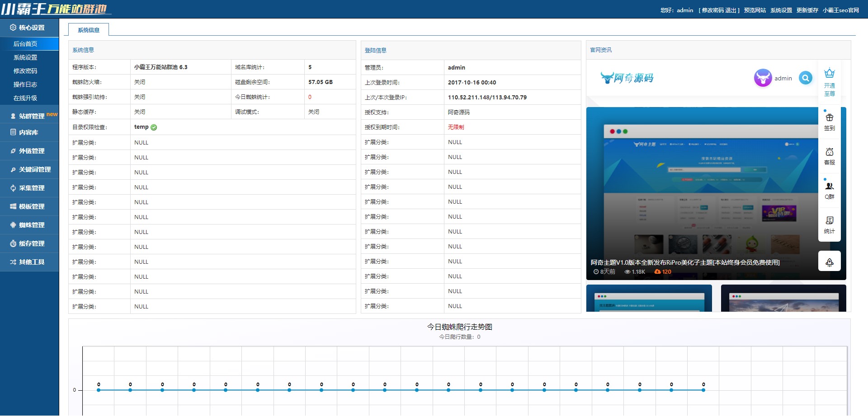Image resolution: width=868 pixels, height=416 pixels.
Task: Click the rocket back-to-top icon
Action: pos(829,262)
